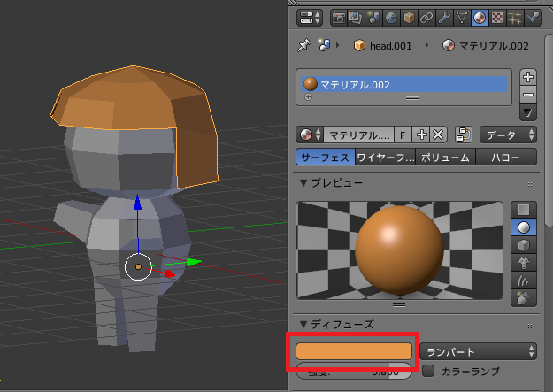The width and height of the screenshot is (553, 392).
Task: Open the Texture properties checker tab
Action: click(x=497, y=18)
